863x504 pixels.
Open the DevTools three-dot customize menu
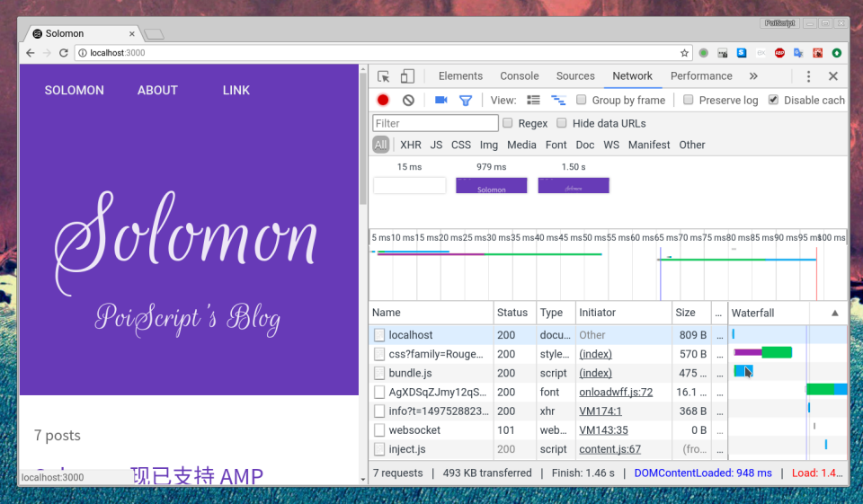808,76
